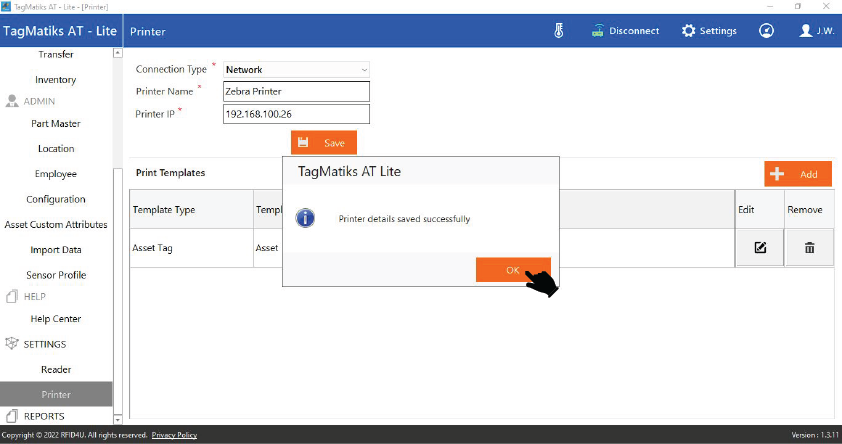
Task: Add a new print template
Action: [798, 174]
